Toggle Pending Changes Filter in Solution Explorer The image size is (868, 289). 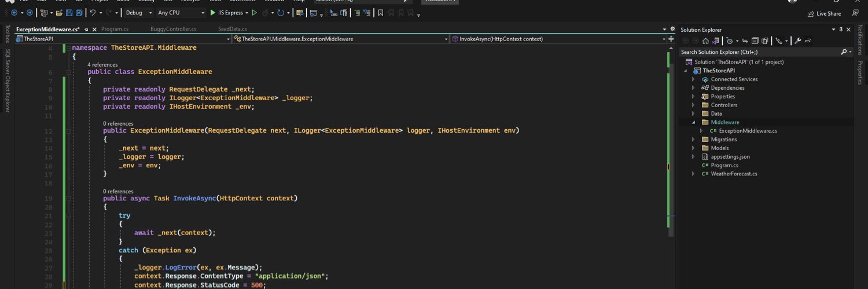pos(730,41)
